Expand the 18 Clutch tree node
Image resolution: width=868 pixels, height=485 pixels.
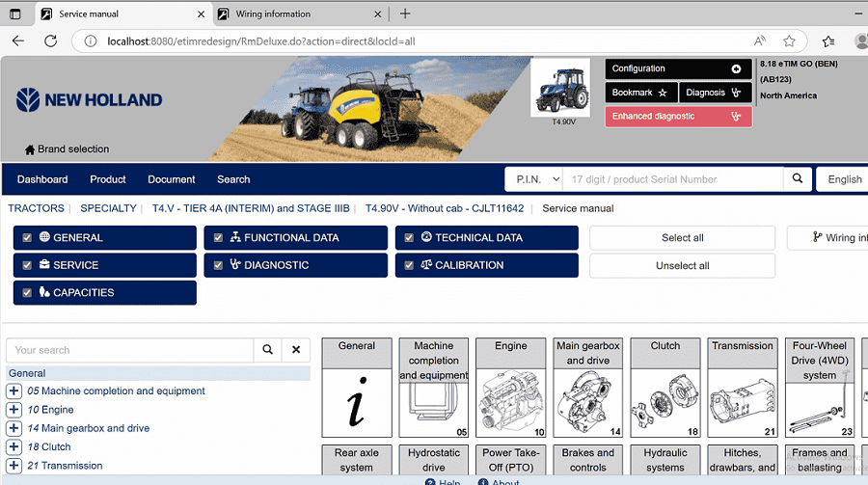click(x=14, y=447)
